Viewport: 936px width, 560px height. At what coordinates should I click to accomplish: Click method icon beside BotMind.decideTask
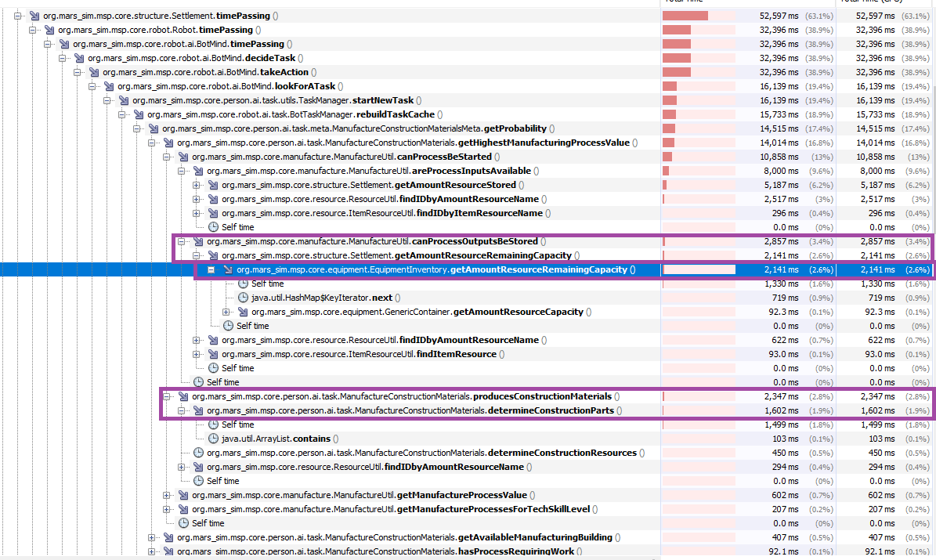pos(79,58)
